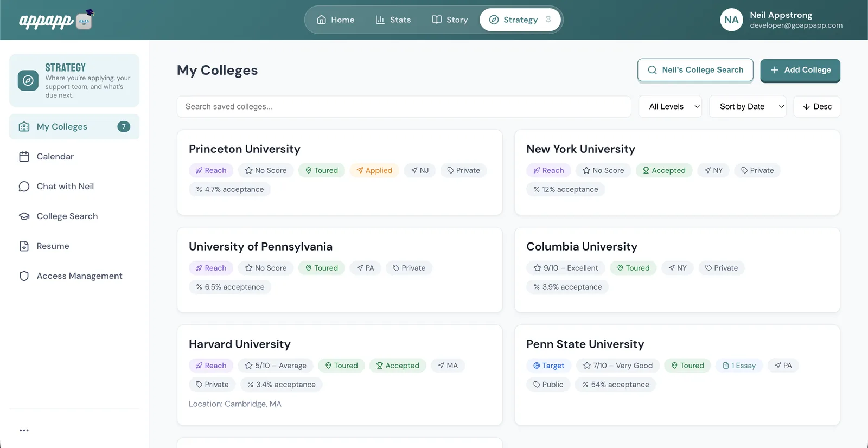Open Access Management in the sidebar
The width and height of the screenshot is (868, 448).
(74, 276)
